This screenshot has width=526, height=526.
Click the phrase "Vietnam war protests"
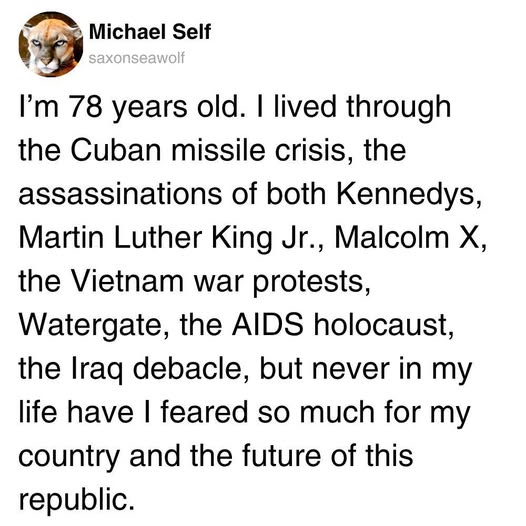[x=221, y=282]
